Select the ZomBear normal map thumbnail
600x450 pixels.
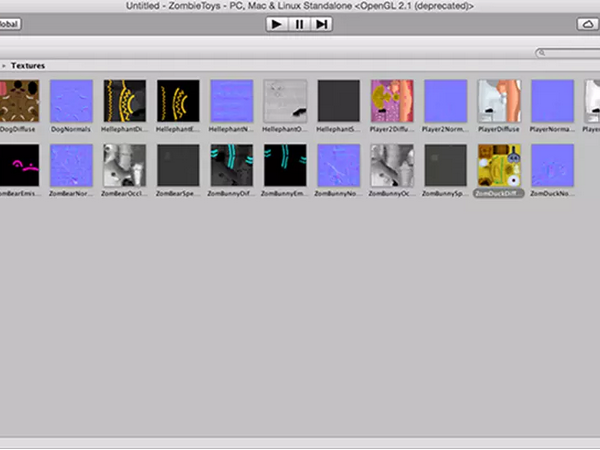[71, 165]
